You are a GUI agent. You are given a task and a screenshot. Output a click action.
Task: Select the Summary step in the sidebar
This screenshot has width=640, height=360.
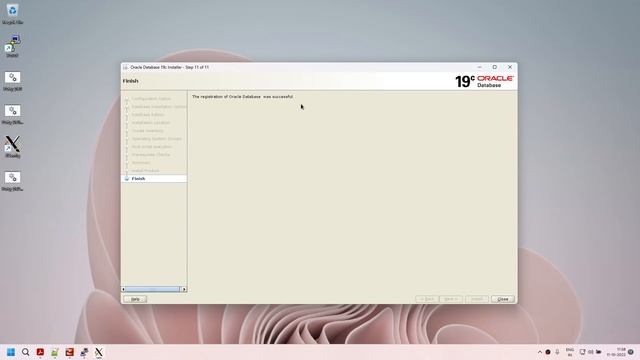pyautogui.click(x=141, y=162)
